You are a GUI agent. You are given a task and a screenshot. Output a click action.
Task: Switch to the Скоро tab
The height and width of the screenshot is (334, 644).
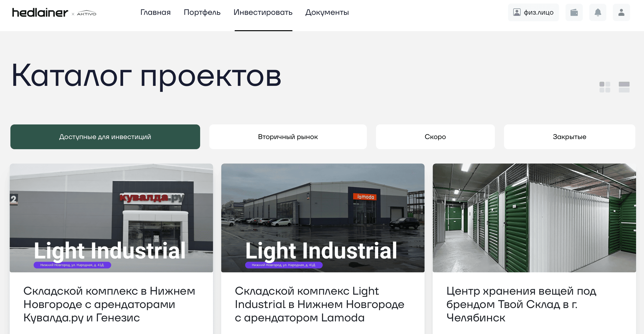click(x=435, y=137)
